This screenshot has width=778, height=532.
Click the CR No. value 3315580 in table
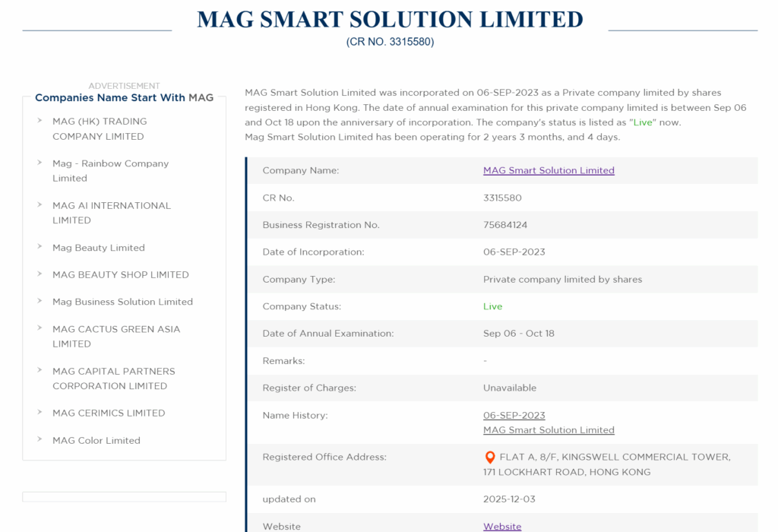(x=502, y=198)
